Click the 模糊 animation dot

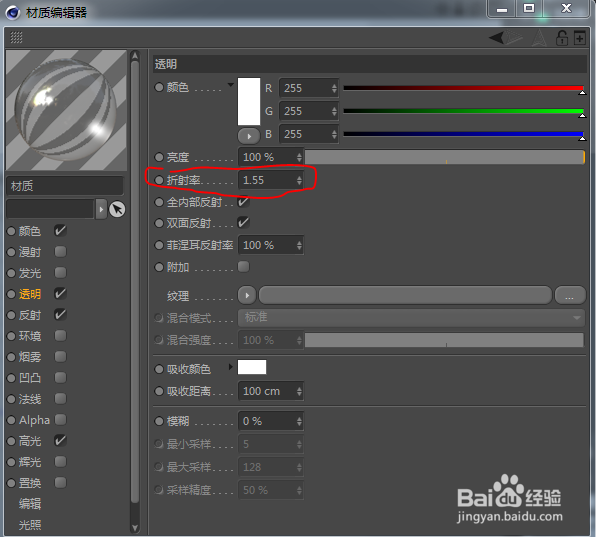pos(159,421)
